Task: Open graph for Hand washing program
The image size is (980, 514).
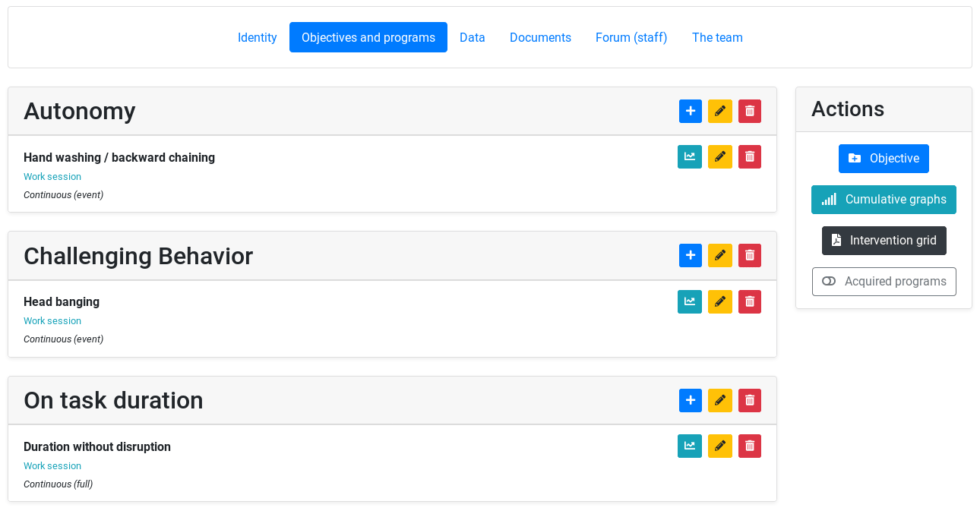Action: click(690, 157)
